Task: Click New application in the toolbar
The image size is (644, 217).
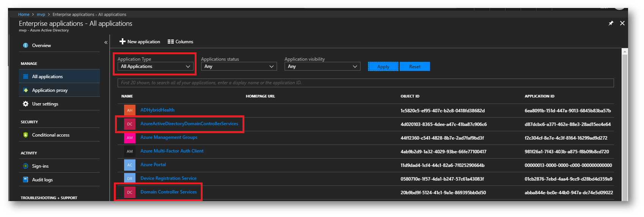Action: (x=140, y=42)
